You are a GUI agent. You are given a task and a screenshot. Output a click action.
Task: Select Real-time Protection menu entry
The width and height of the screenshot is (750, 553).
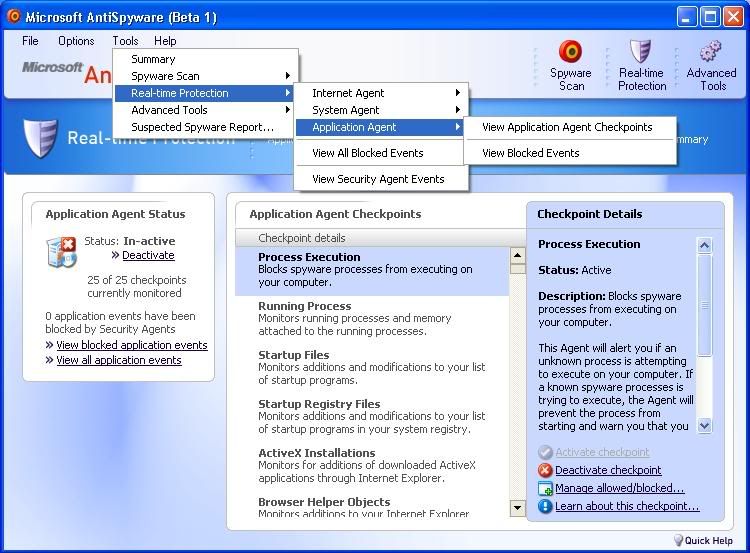click(206, 93)
